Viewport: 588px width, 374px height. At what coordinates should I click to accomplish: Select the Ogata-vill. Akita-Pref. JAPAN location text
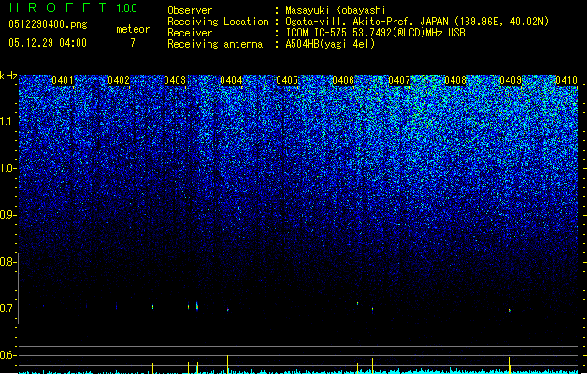(x=417, y=22)
